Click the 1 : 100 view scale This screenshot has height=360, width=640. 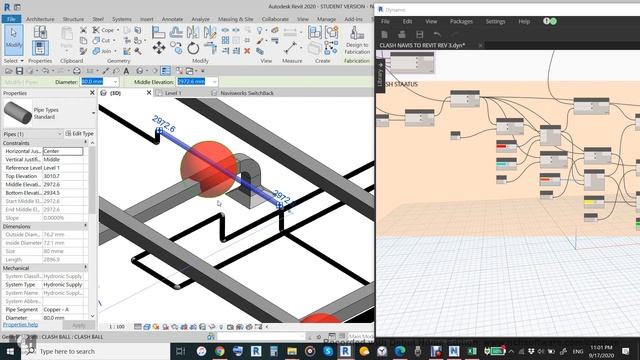point(117,327)
